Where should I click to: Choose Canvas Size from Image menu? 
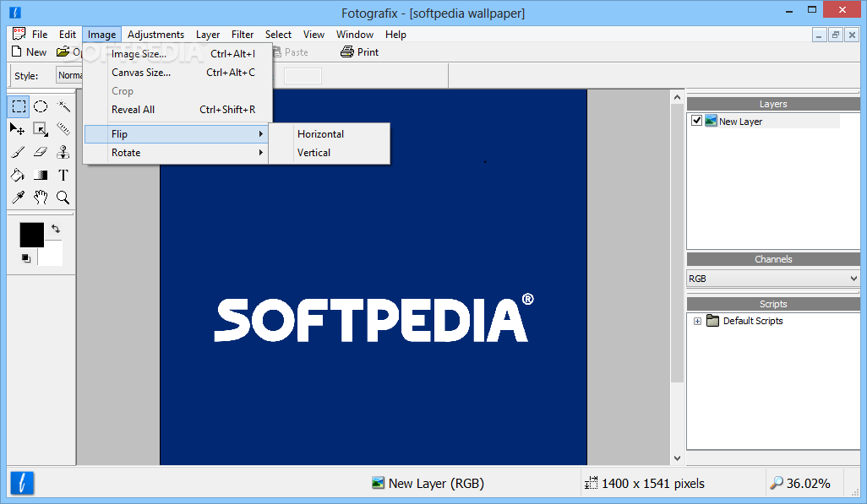(177, 73)
